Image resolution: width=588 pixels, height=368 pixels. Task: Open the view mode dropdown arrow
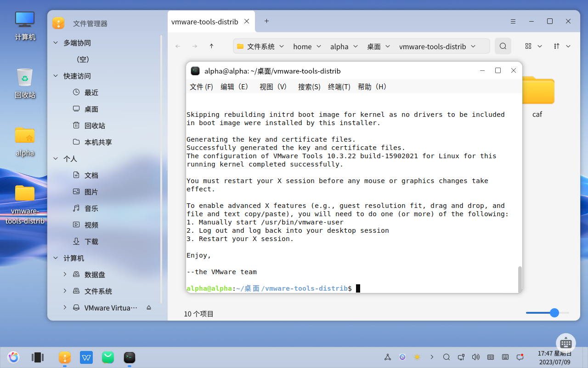tap(540, 46)
